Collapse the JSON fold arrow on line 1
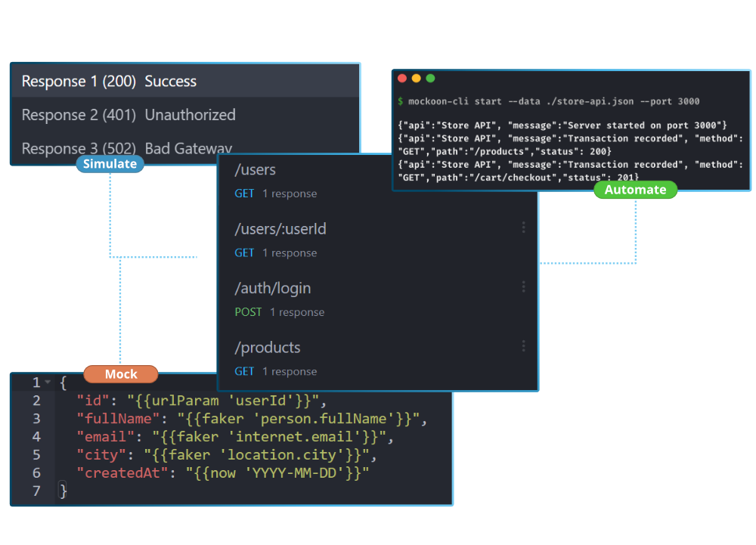 coord(48,382)
